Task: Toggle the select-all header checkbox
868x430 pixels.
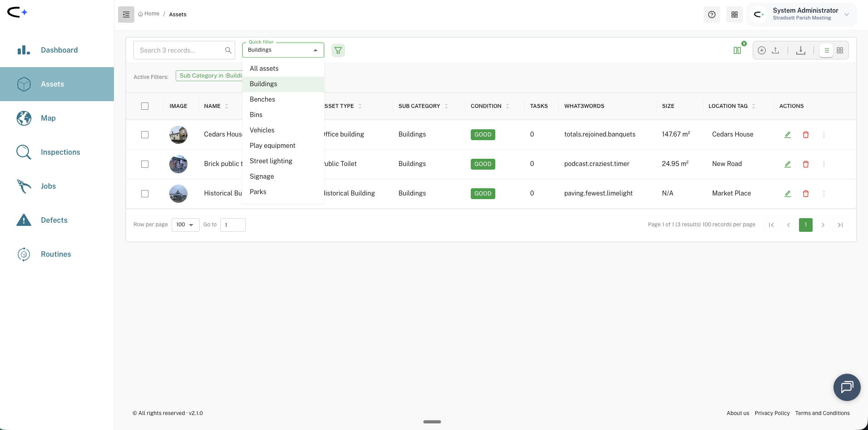Action: (x=145, y=106)
